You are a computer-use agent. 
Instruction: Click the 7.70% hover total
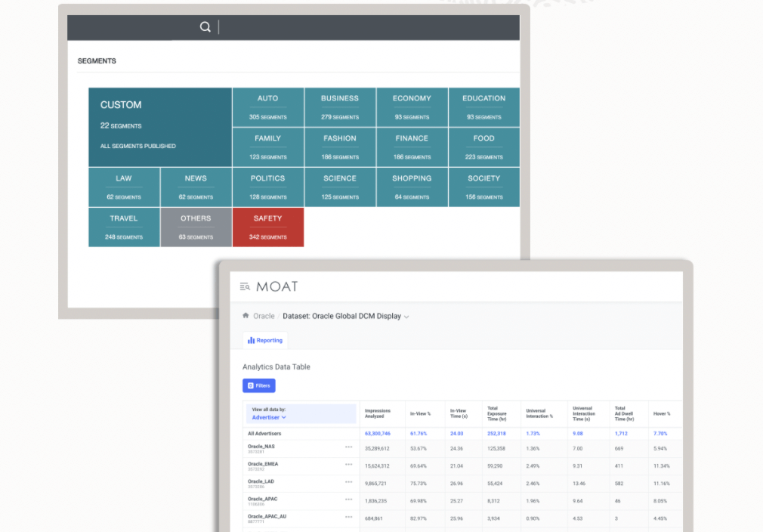660,433
